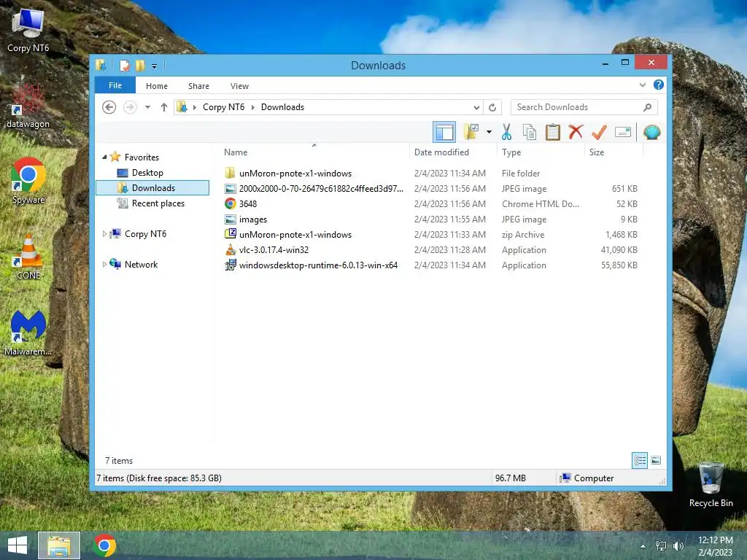This screenshot has width=747, height=560.
Task: Click the Refresh button beside address bar
Action: click(x=492, y=107)
